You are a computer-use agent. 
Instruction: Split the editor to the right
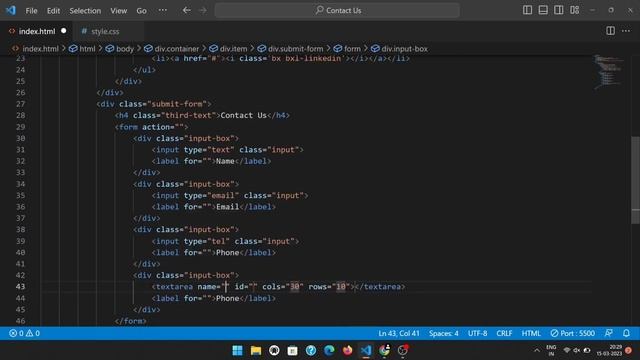(x=610, y=31)
